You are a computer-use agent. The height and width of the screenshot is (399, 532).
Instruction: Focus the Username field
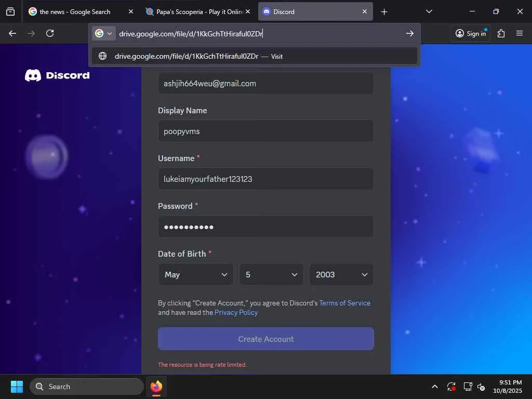pyautogui.click(x=265, y=179)
